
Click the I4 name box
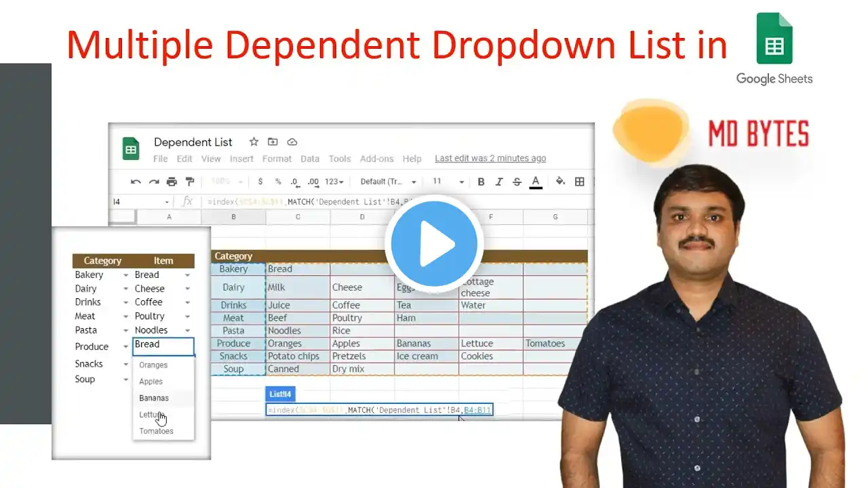140,202
